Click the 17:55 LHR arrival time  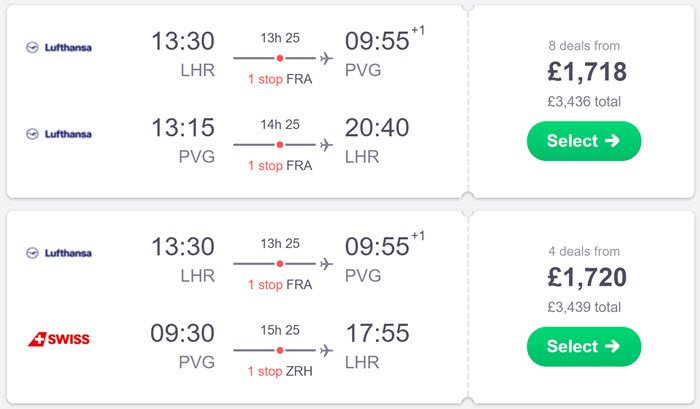[x=377, y=333]
